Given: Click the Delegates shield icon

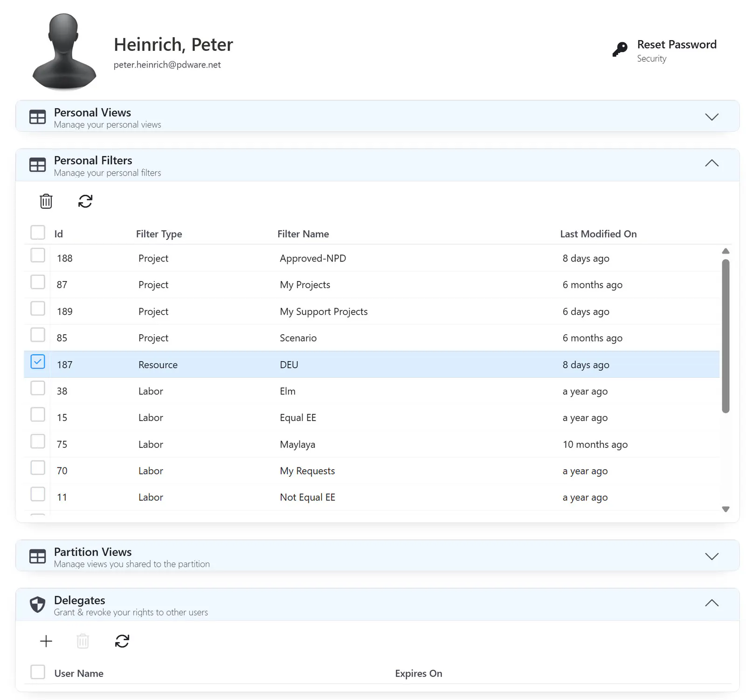Looking at the screenshot, I should 37,604.
